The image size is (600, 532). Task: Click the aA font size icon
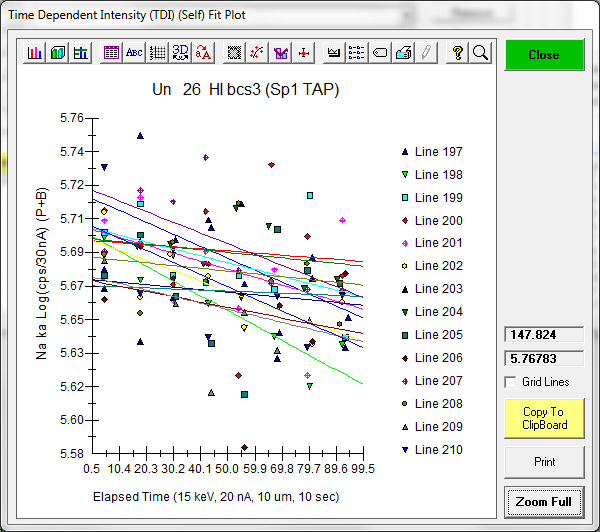tap(204, 53)
